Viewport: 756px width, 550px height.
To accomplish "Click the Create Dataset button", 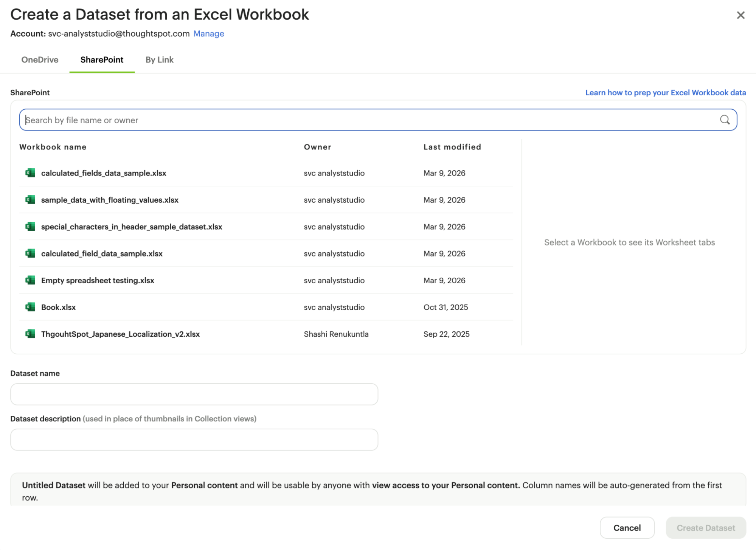I will [705, 527].
